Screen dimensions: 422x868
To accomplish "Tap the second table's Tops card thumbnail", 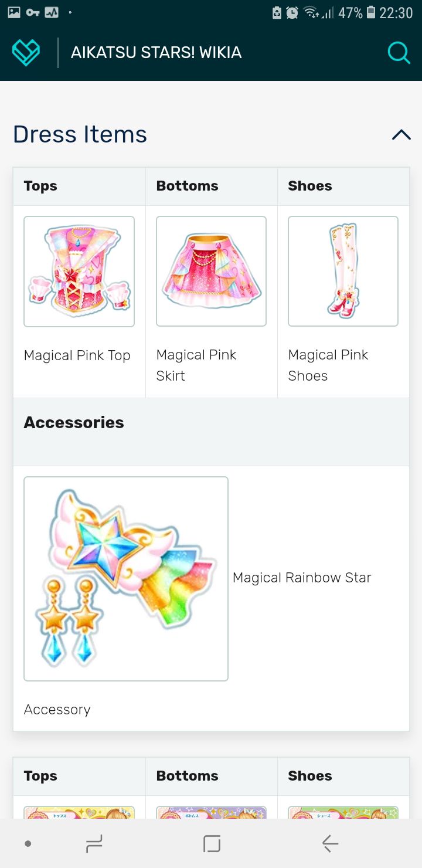I will tap(79, 812).
